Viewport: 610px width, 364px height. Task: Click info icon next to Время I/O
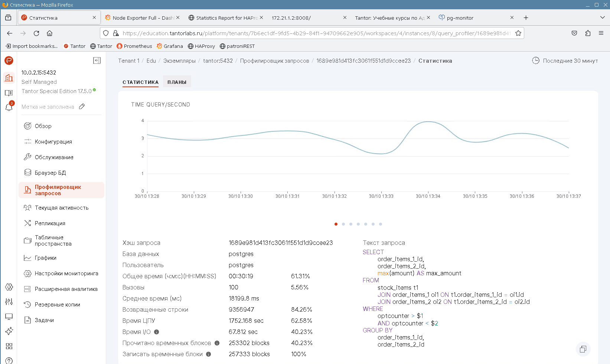pos(156,332)
